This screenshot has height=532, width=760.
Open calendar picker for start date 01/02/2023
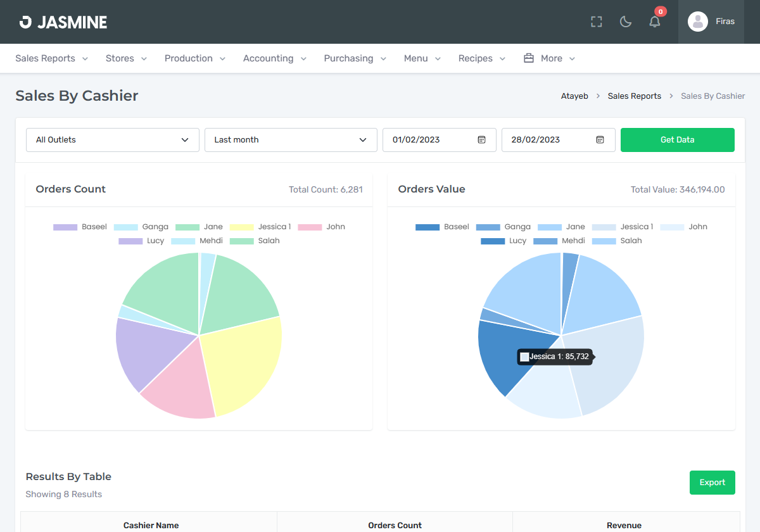click(481, 140)
